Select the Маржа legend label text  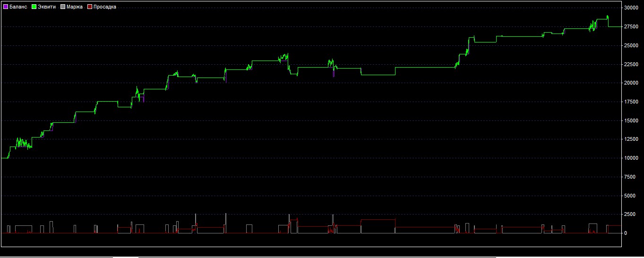(x=75, y=7)
